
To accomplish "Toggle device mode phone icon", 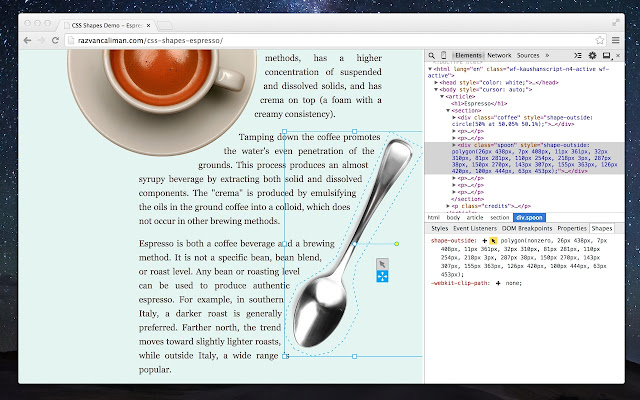I will 444,55.
